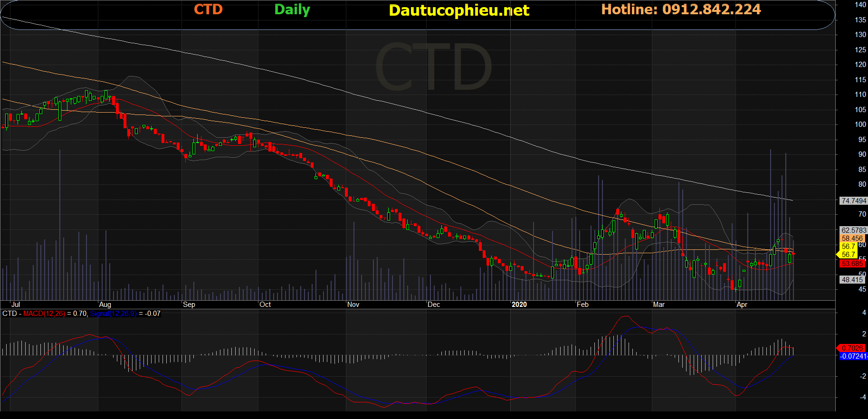868x419 pixels.
Task: Click the 45 price axis label
Action: click(x=862, y=289)
